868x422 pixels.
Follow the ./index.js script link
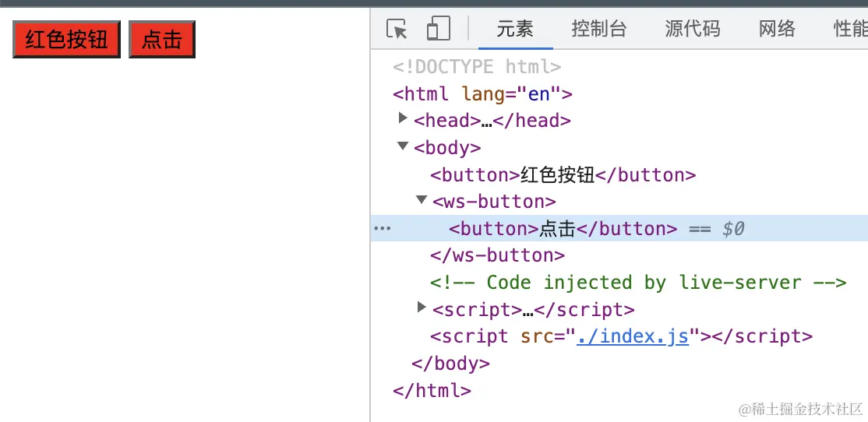pos(632,336)
